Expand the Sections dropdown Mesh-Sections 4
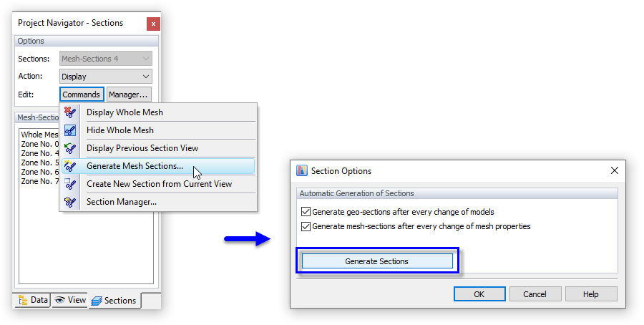Screen dimensions: 644x325 (x=106, y=59)
